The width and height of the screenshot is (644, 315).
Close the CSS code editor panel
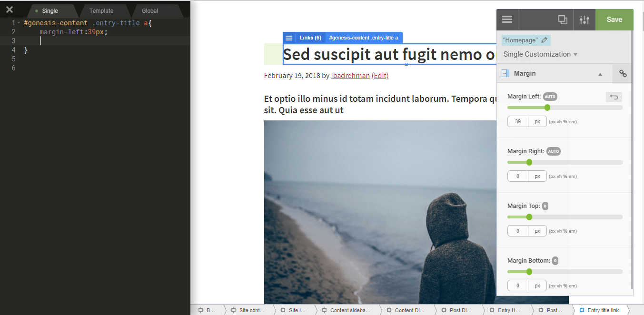tap(10, 10)
